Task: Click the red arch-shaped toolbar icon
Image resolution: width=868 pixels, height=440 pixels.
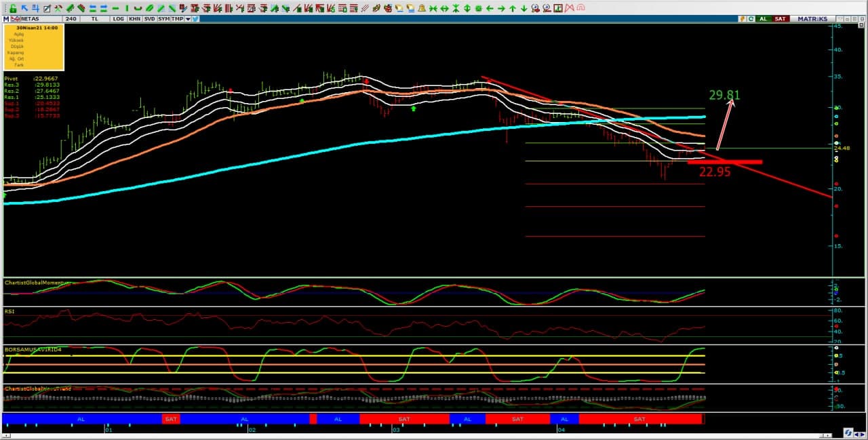Action: [580, 8]
